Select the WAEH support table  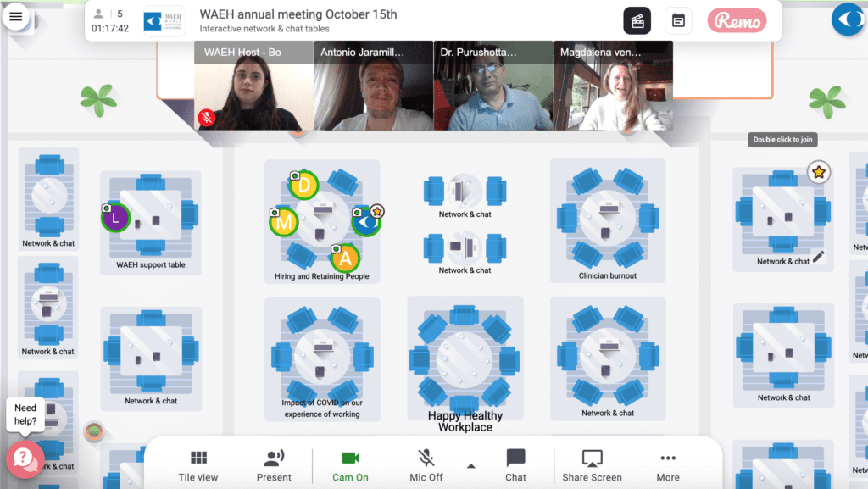pyautogui.click(x=151, y=223)
